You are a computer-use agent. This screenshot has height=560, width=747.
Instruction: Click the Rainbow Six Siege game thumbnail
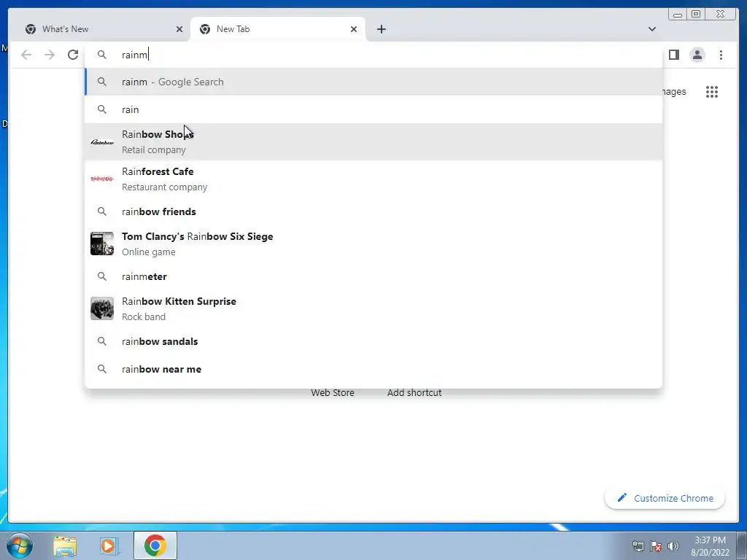(102, 244)
